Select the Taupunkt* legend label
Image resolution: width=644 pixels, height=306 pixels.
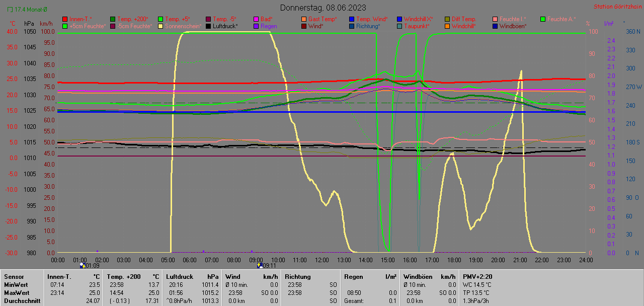click(x=416, y=26)
